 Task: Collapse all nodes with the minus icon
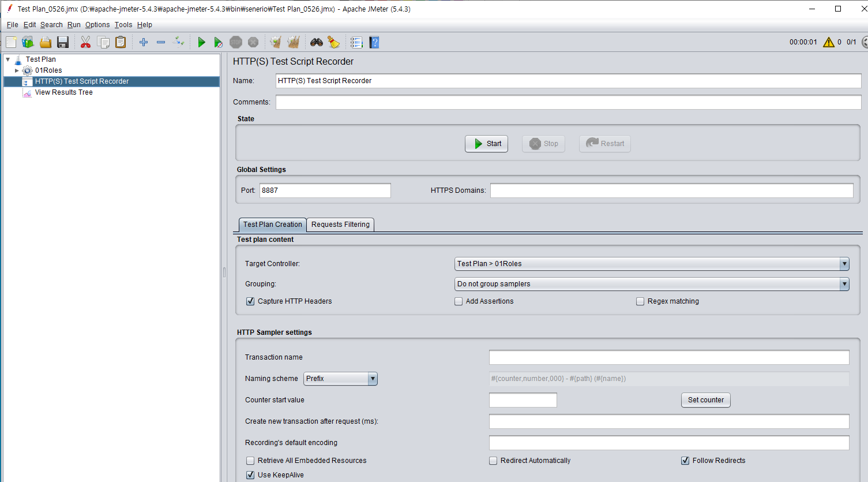[x=161, y=42]
